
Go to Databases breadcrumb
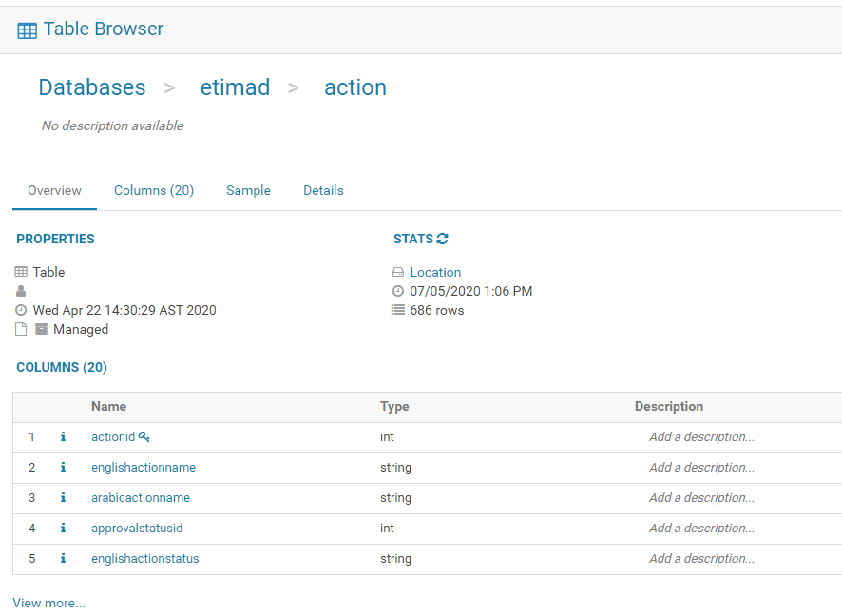[x=92, y=87]
